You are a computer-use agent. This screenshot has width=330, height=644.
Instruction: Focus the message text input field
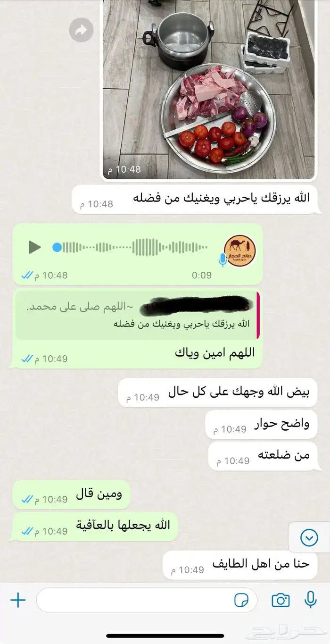click(147, 600)
